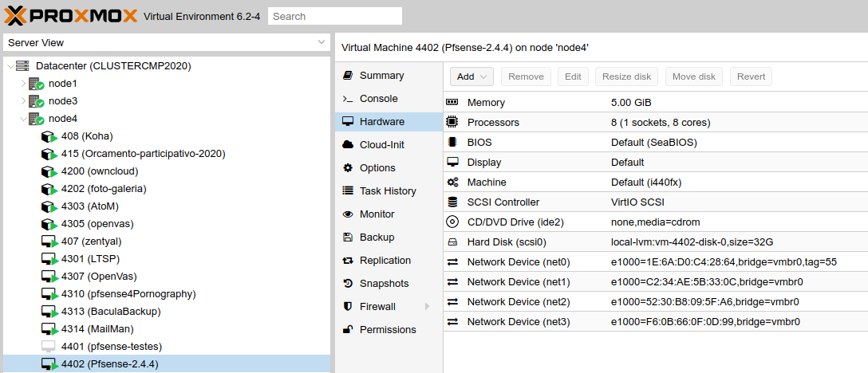Open the Permissions tab
Screen dimensions: 868x373
tap(389, 330)
